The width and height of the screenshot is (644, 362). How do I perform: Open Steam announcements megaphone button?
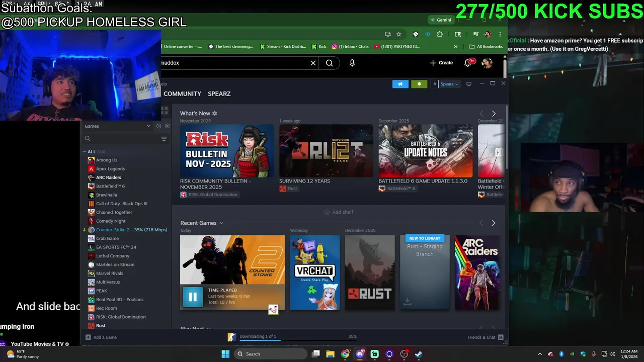400,84
